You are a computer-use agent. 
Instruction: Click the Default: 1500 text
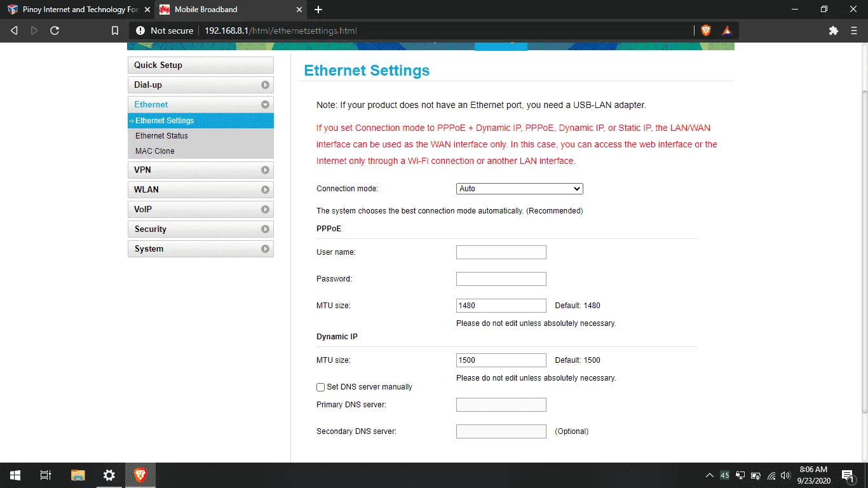[x=578, y=360]
